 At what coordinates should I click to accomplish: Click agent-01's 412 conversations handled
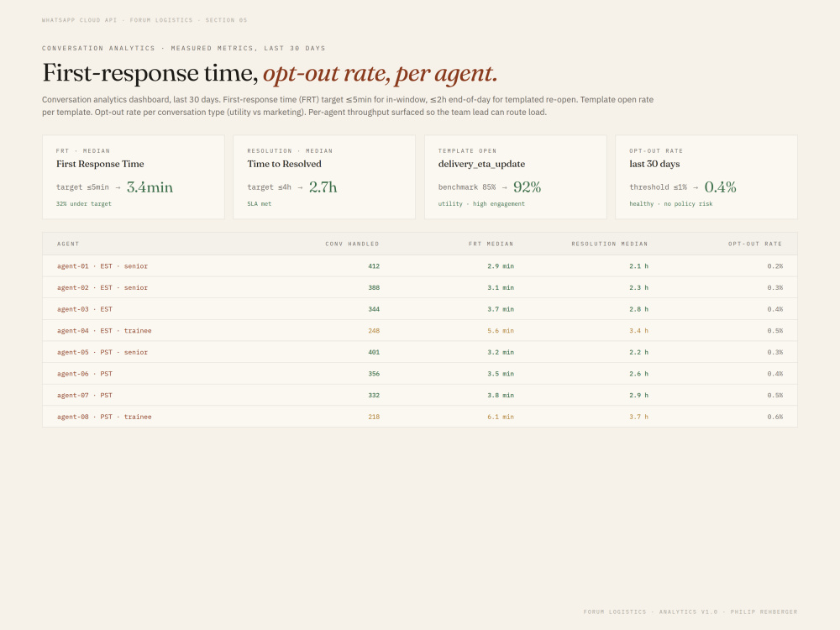tap(374, 266)
